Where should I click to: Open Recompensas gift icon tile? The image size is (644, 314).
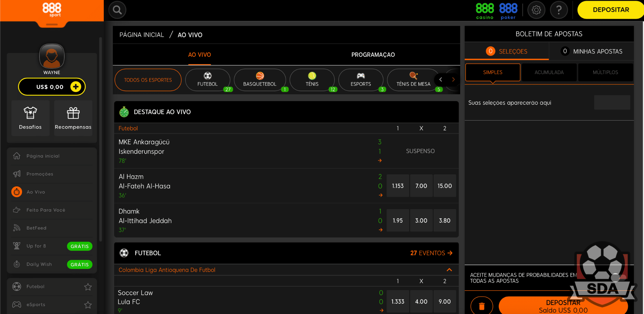(73, 118)
